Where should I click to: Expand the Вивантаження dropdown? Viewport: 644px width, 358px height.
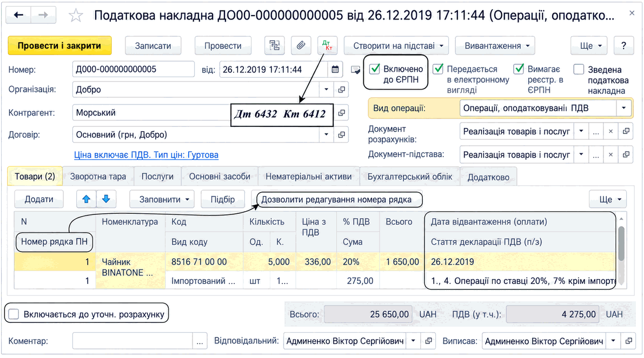495,45
